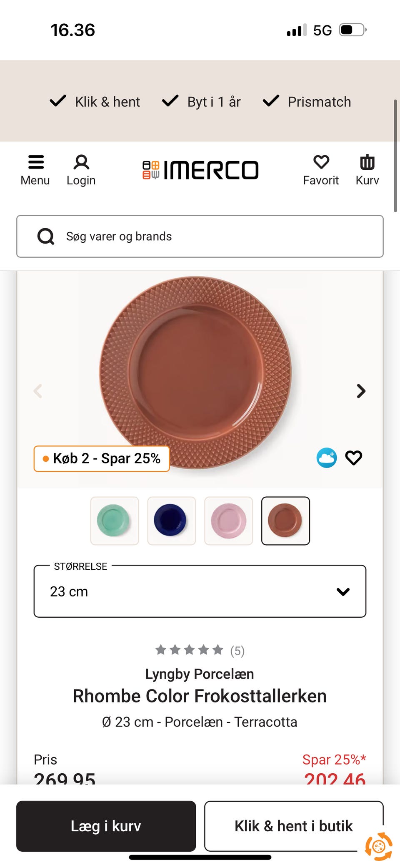
Task: Open the hamburger Menu icon
Action: (35, 163)
